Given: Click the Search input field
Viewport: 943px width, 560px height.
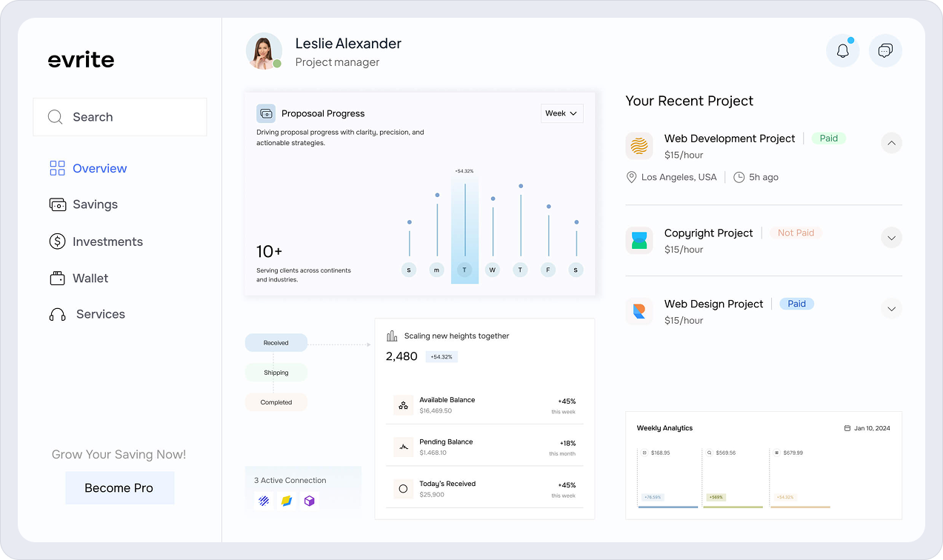Looking at the screenshot, I should click(x=120, y=117).
